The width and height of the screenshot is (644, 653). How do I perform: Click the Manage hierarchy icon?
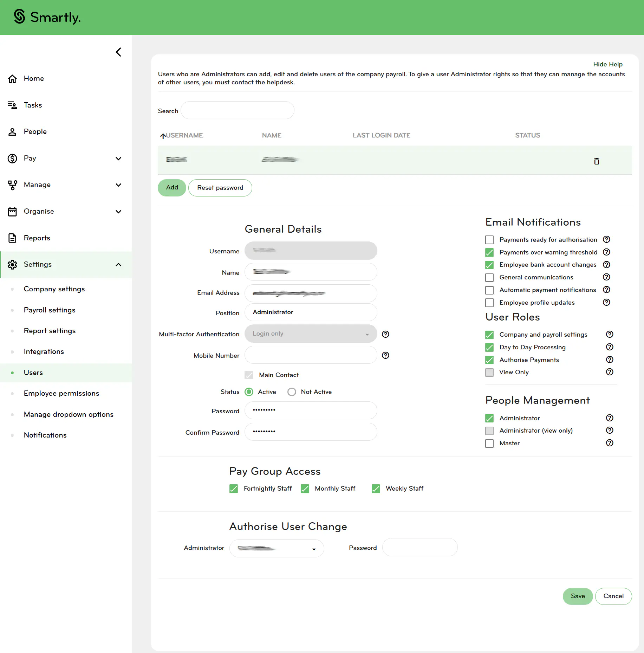[x=12, y=185]
